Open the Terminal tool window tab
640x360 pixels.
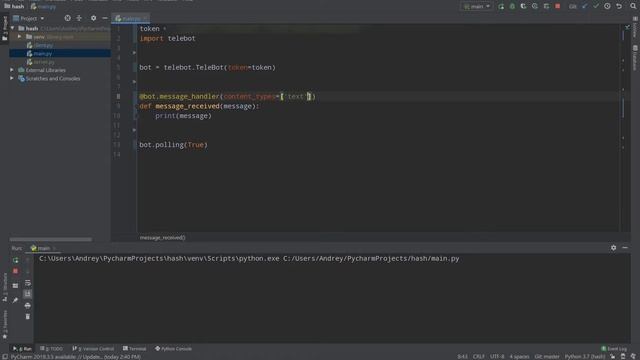134,349
